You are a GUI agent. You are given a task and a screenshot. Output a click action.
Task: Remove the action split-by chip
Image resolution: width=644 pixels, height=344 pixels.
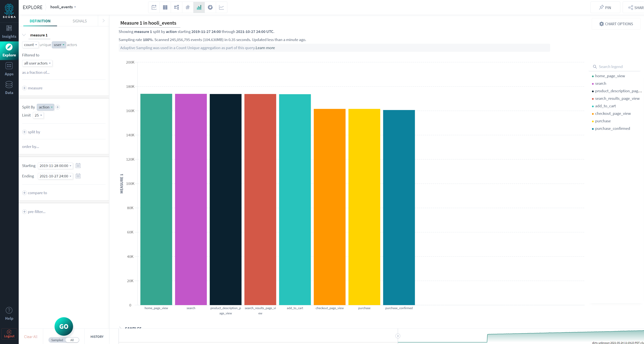coord(52,107)
